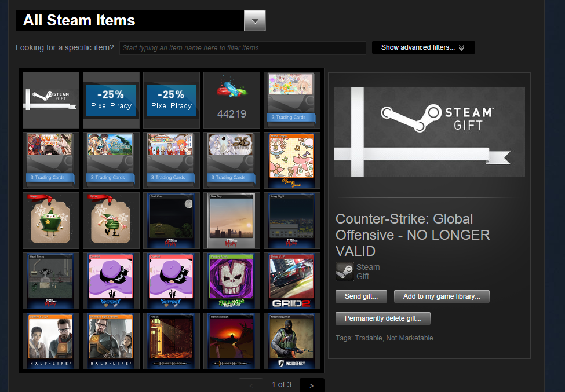The width and height of the screenshot is (565, 392).
Task: Select the 99 Spirits booster pack
Action: (x=51, y=160)
